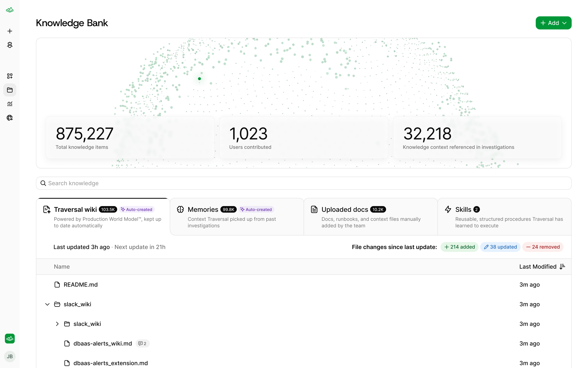Open the README.md file
This screenshot has height=368, width=588.
pyautogui.click(x=81, y=285)
